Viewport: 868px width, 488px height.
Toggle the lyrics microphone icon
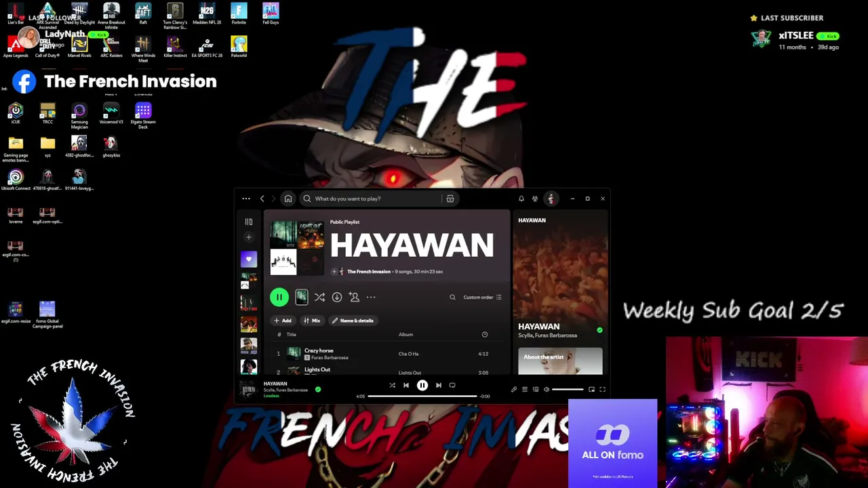pos(513,390)
